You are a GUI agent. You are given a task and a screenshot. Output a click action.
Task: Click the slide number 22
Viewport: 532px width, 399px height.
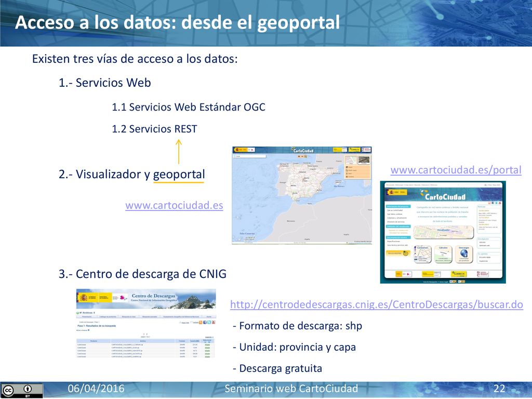pyautogui.click(x=499, y=389)
